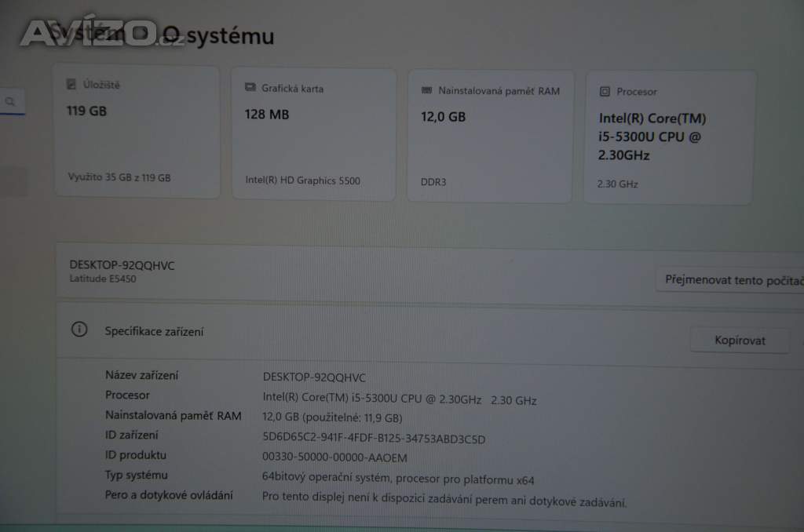
Task: Click the info icon beside Specifikace zařízení
Action: [79, 329]
